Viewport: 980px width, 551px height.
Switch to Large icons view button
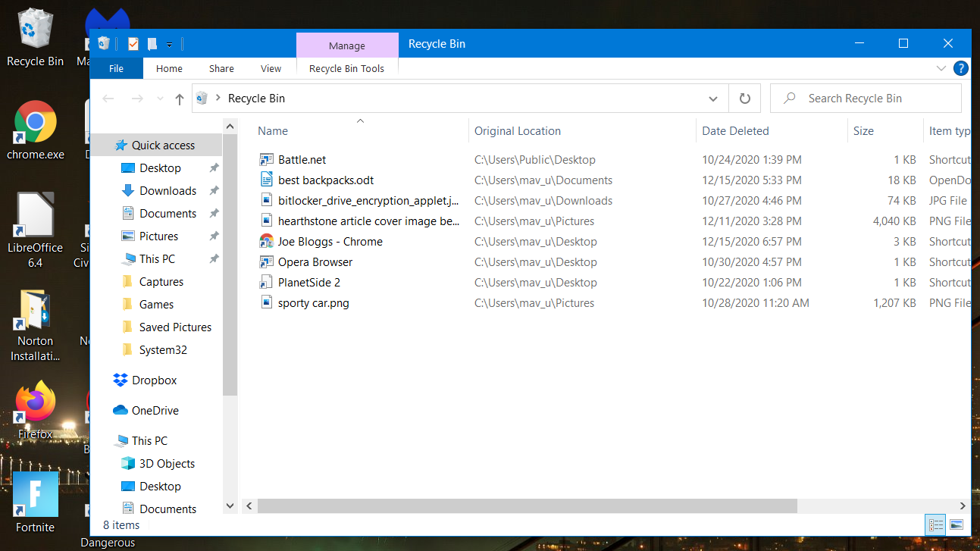pyautogui.click(x=956, y=524)
